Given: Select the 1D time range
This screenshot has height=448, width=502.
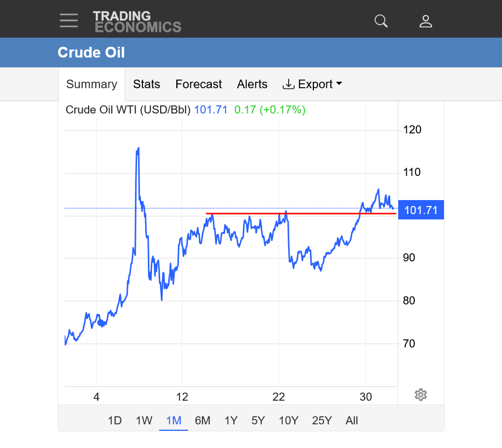Looking at the screenshot, I should pyautogui.click(x=114, y=421).
